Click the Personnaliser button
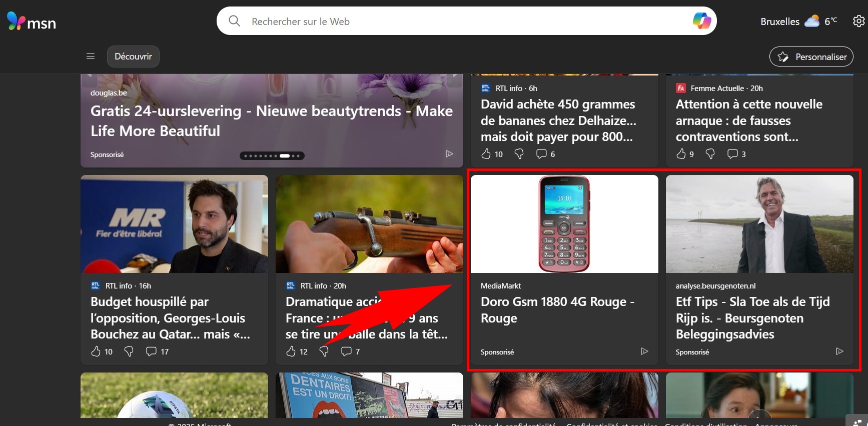The image size is (868, 426). click(811, 57)
